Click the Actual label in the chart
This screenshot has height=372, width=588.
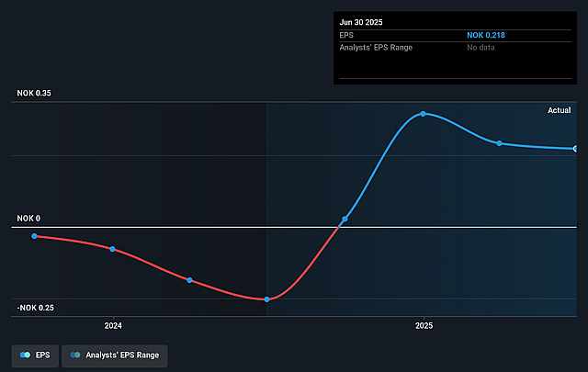559,110
